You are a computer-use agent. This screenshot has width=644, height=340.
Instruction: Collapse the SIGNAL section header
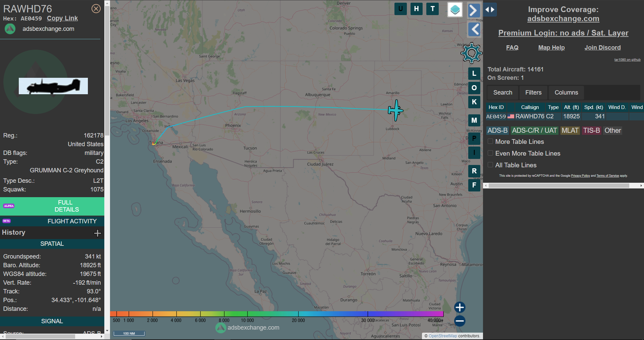(x=52, y=321)
